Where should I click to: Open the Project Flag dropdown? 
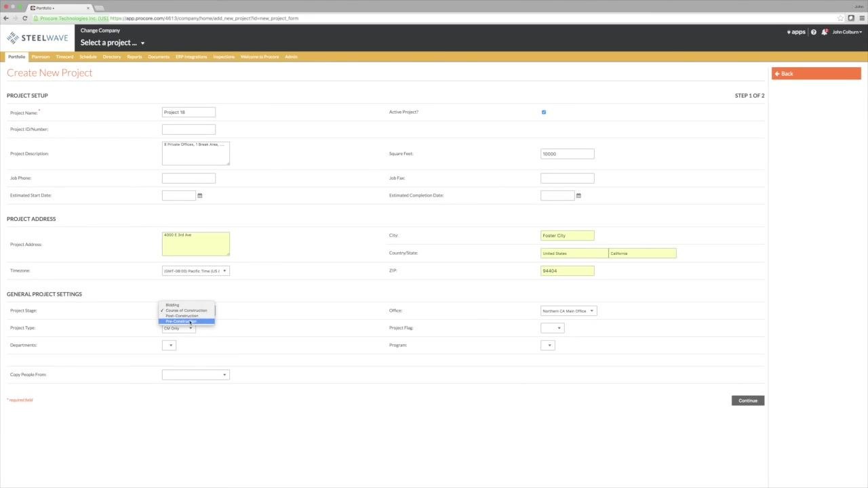point(552,328)
